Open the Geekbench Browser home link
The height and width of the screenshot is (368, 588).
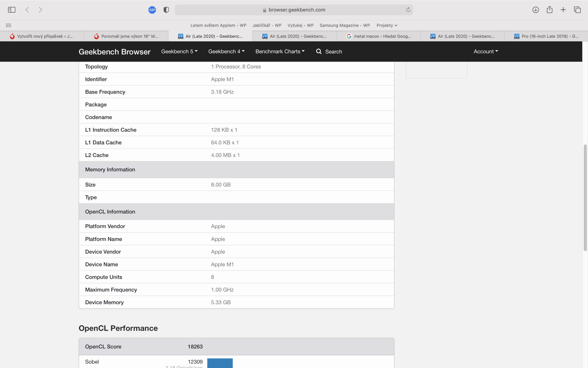coord(114,52)
